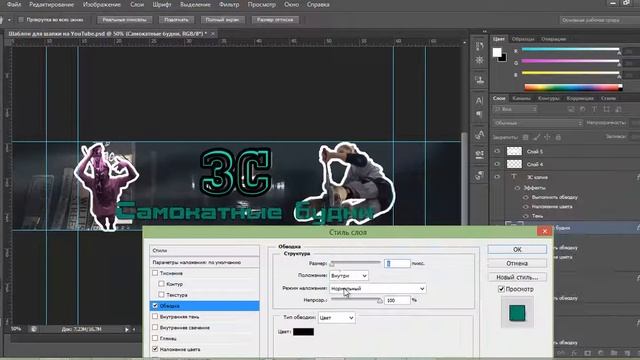Toggle Эффекты visibility eye under 3С копия

517,188
